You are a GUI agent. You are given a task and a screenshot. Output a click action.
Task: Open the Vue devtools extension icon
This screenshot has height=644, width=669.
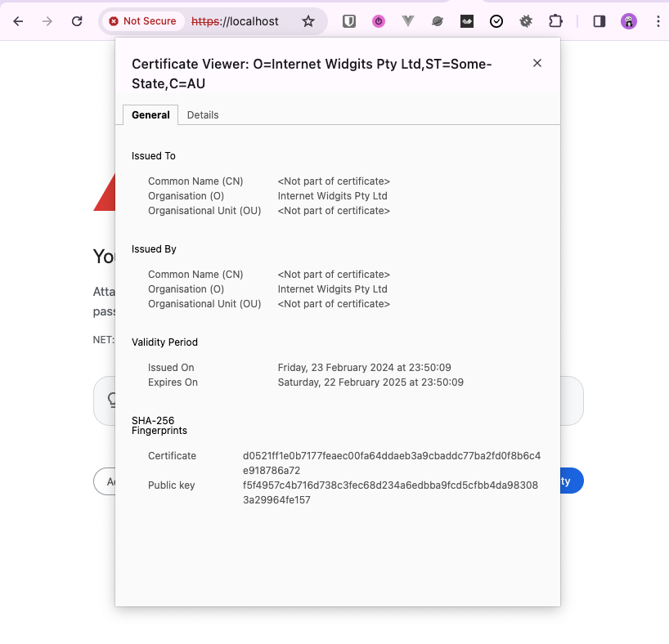tap(408, 21)
